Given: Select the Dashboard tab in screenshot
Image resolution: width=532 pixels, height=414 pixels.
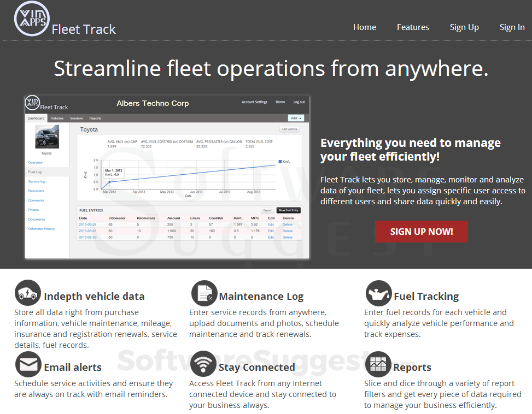Looking at the screenshot, I should pos(36,118).
